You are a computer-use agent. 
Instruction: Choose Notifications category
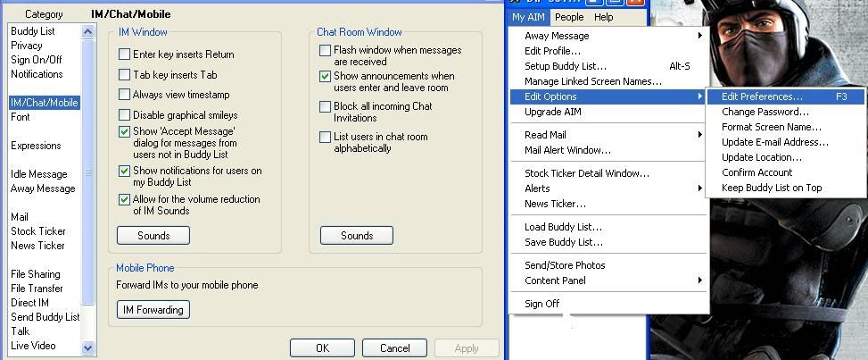37,74
